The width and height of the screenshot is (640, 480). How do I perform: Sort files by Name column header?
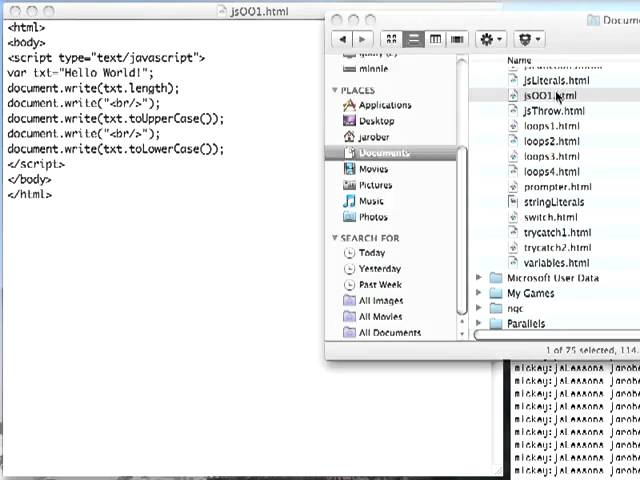tap(519, 60)
